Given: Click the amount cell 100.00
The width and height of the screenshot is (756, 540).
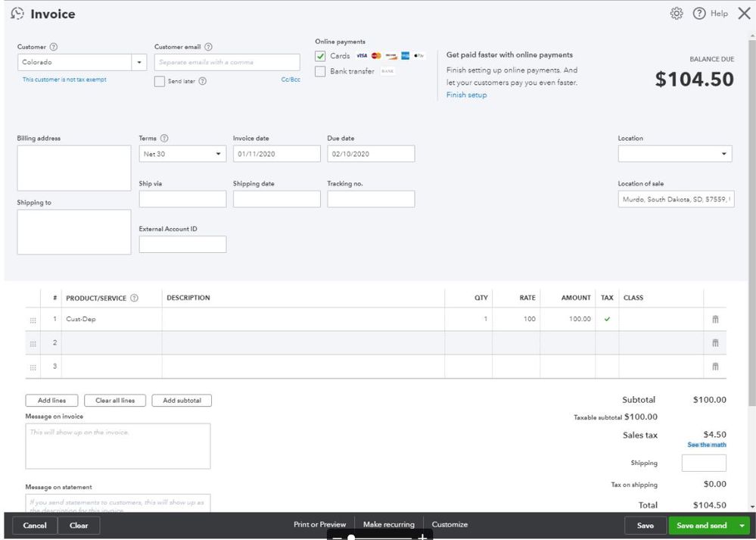Looking at the screenshot, I should [568, 319].
